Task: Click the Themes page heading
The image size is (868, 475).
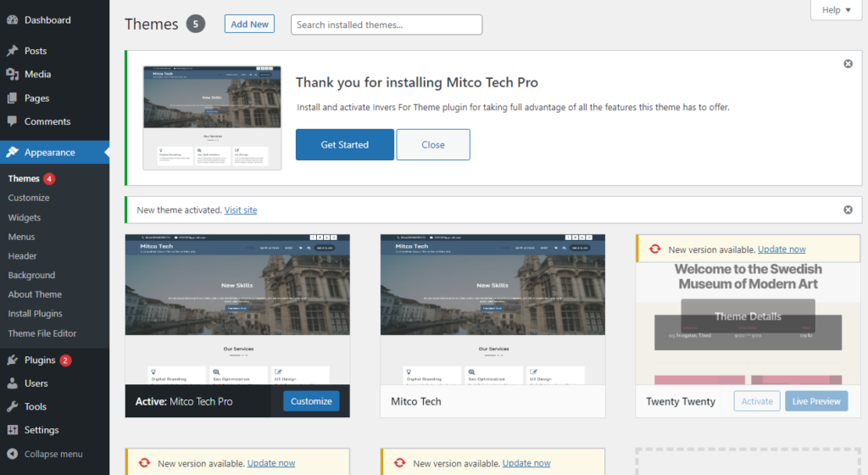Action: 151,25
